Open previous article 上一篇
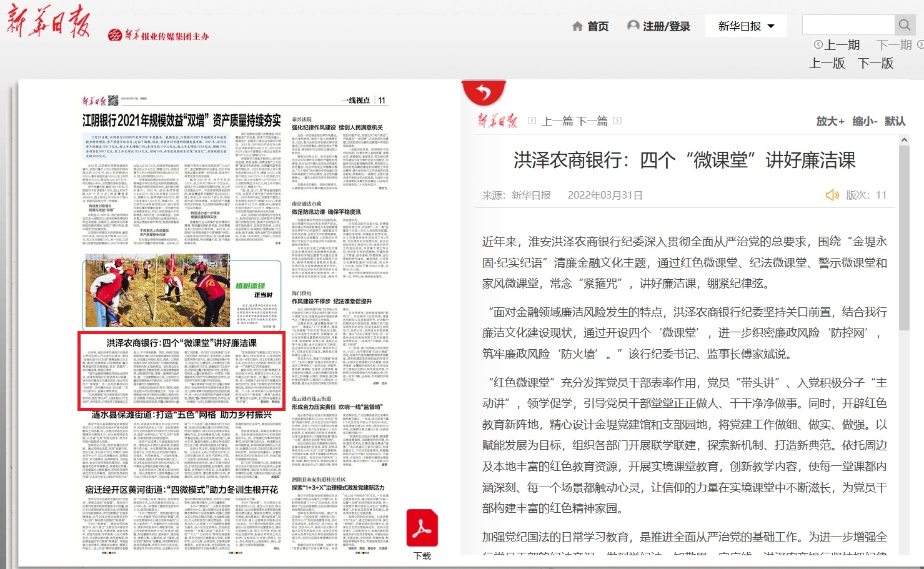Image resolution: width=924 pixels, height=569 pixels. [x=558, y=121]
